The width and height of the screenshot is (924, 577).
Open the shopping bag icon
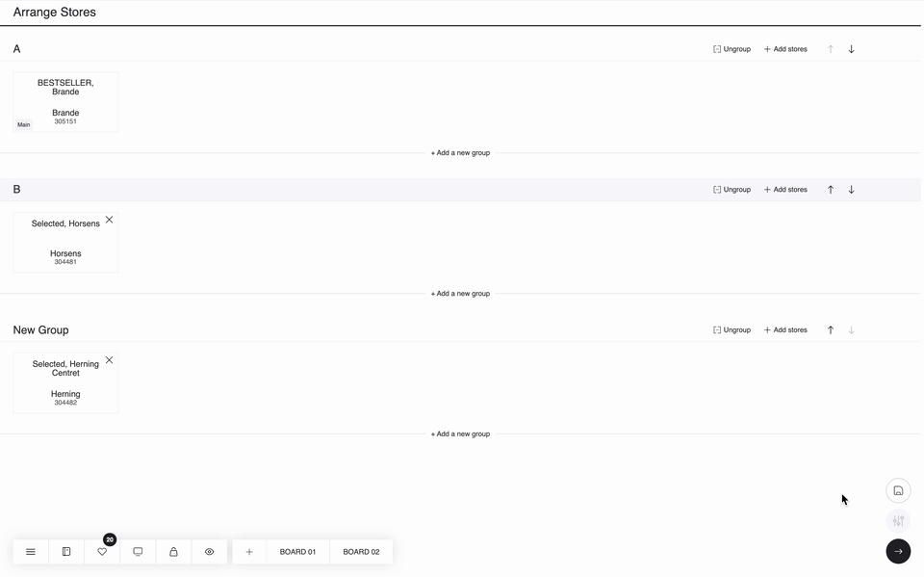(174, 552)
